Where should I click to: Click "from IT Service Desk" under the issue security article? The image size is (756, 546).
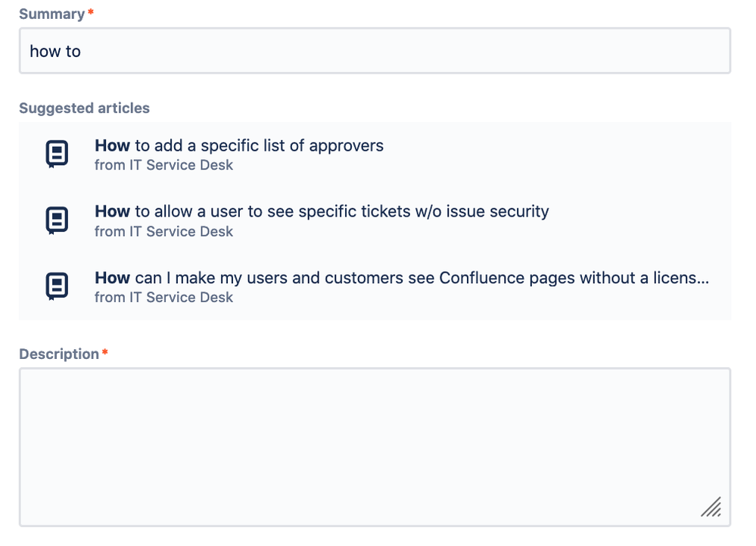[x=163, y=231]
